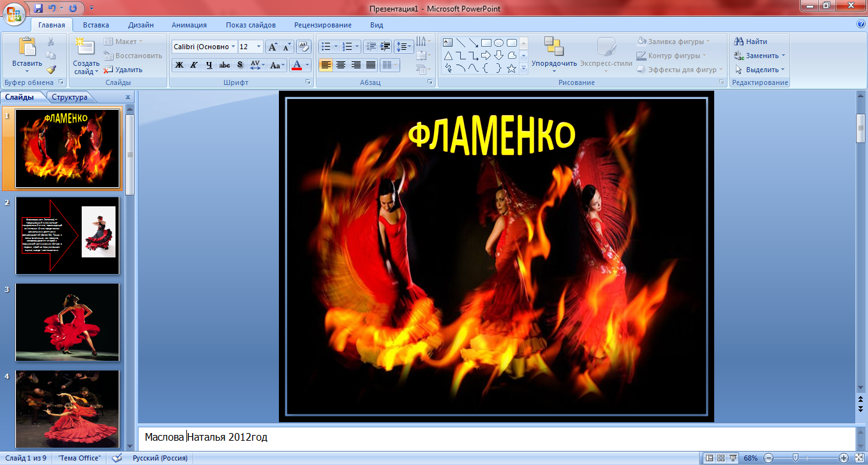Center the text alignment
This screenshot has height=465, width=868.
click(341, 65)
